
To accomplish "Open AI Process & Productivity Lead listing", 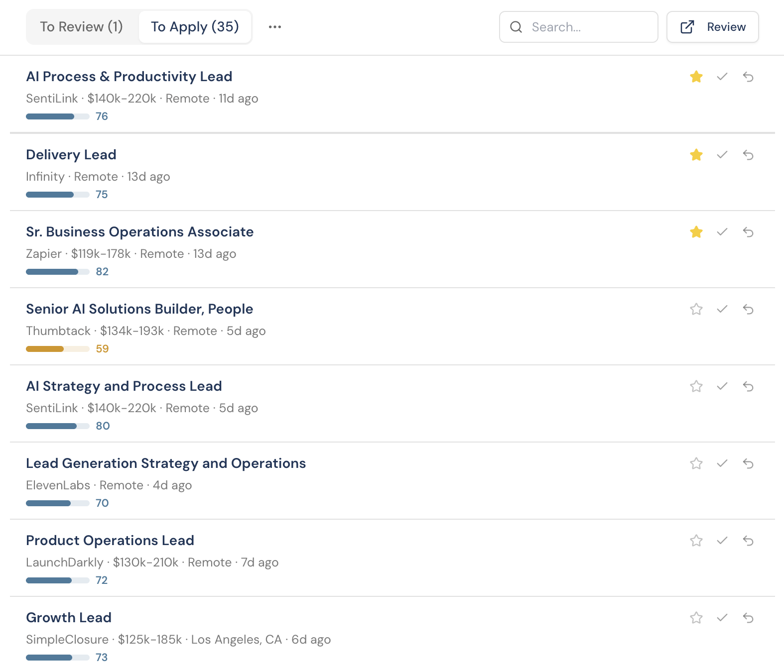I will tap(129, 77).
